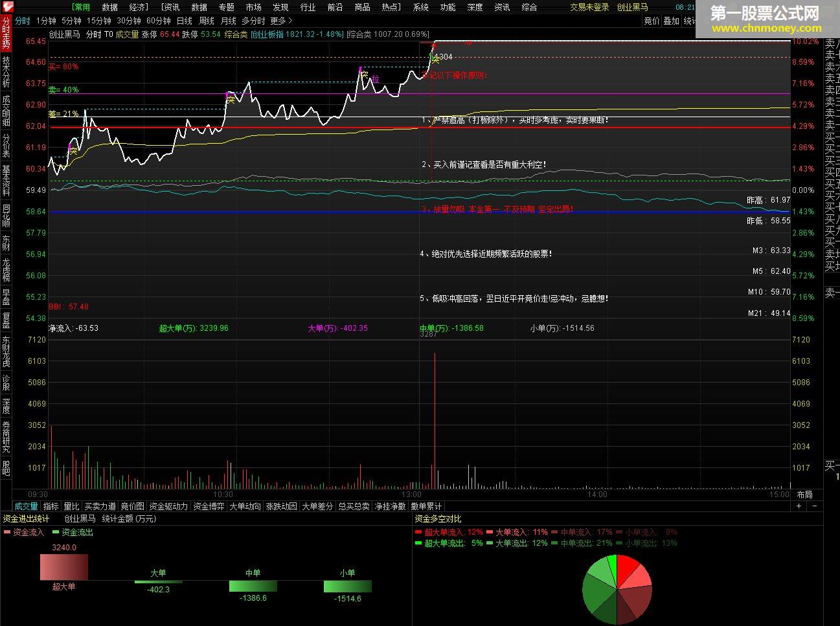The height and width of the screenshot is (626, 840).
Task: Open the 技术分析 sidebar tab
Action: pos(6,73)
